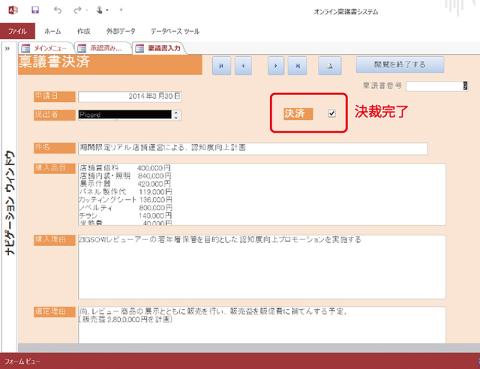Image resolution: width=480 pixels, height=369 pixels.
Task: Click the 購入理由 orange label
Action: [55, 240]
